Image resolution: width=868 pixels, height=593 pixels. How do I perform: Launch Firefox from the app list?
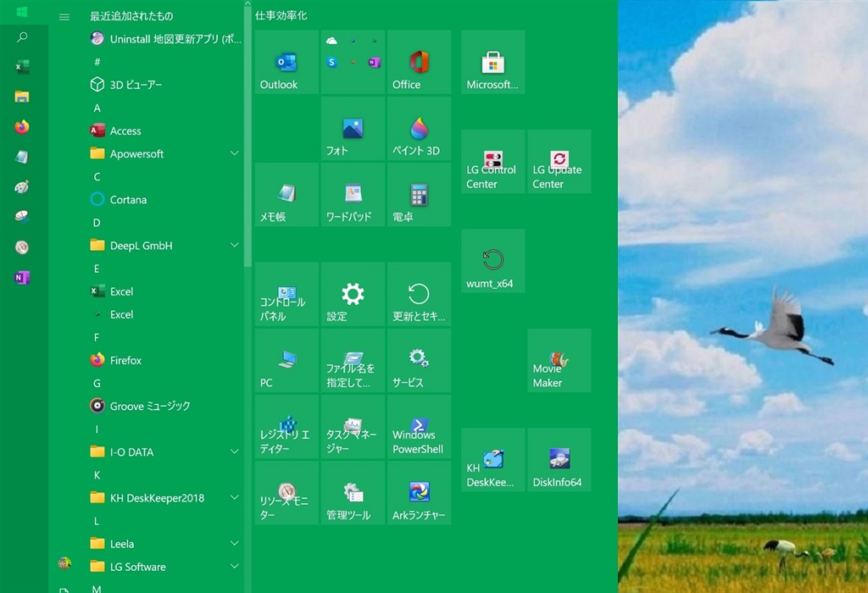pos(164,360)
